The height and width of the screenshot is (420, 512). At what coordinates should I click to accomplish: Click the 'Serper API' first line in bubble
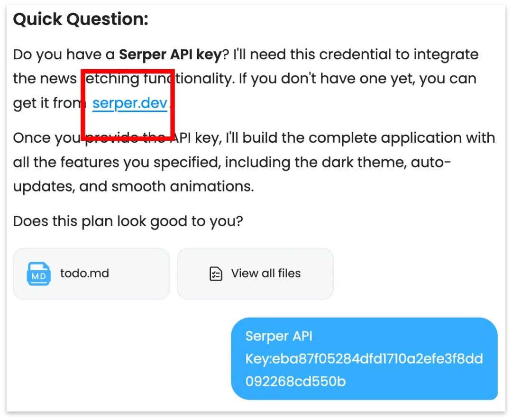(x=279, y=336)
